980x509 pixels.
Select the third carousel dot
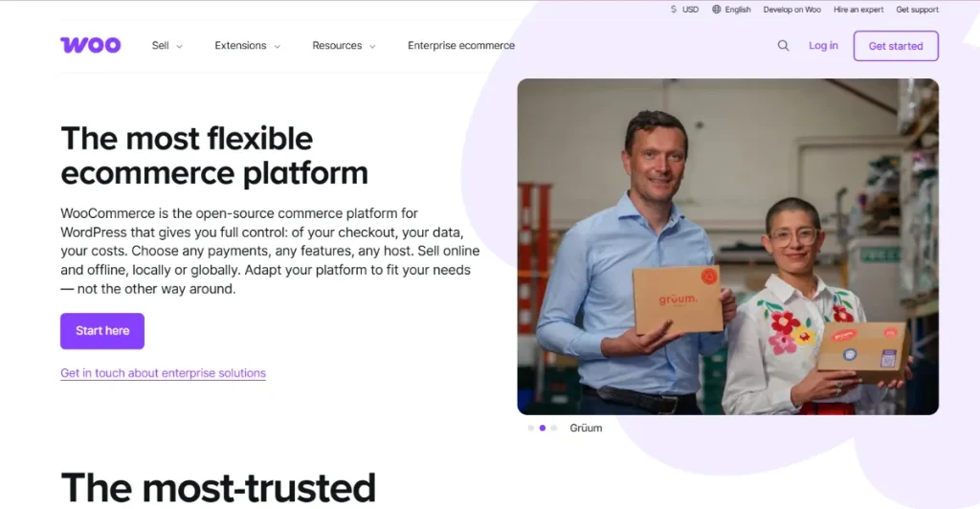(x=554, y=428)
